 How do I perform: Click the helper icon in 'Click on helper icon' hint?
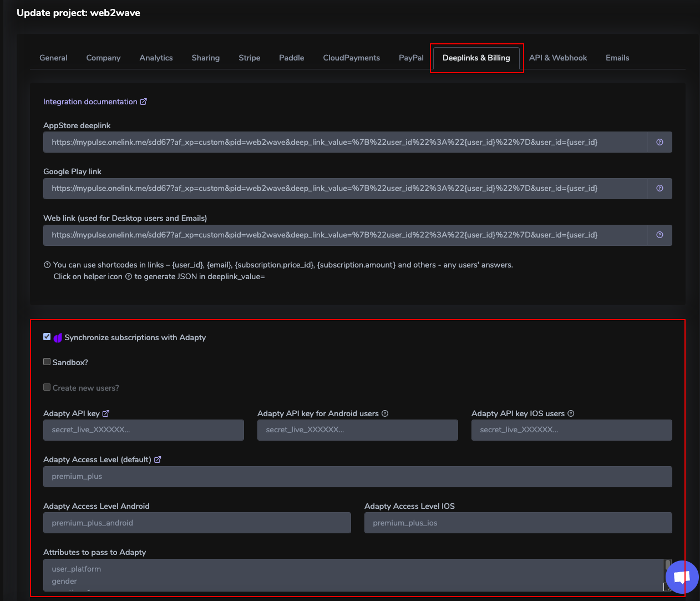pos(129,276)
